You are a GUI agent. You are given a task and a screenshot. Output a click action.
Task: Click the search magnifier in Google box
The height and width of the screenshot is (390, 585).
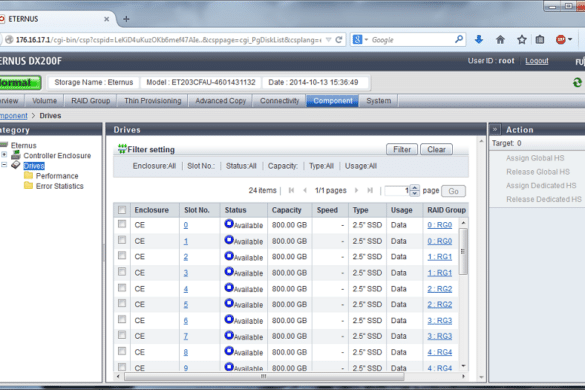point(459,39)
